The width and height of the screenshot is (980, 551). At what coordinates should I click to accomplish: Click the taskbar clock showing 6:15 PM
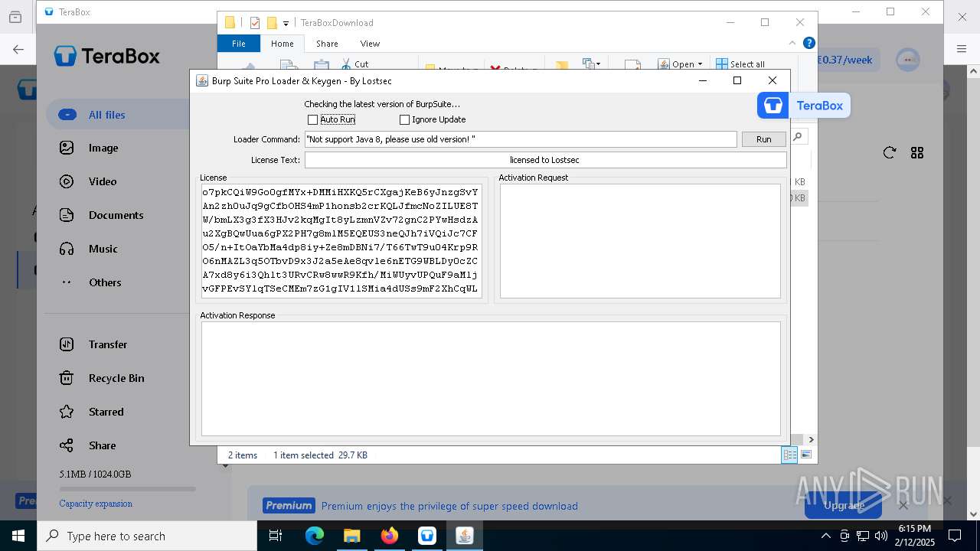pos(914,536)
